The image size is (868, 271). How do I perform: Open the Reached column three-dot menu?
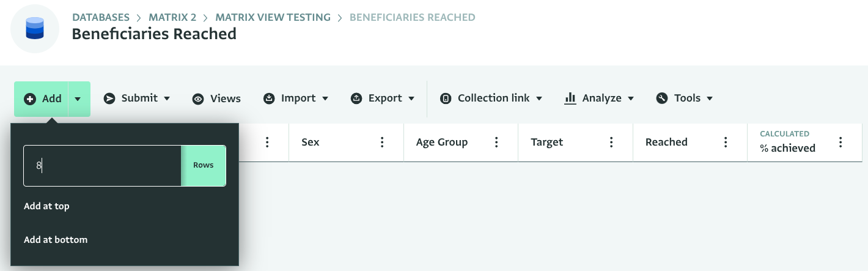tap(726, 143)
